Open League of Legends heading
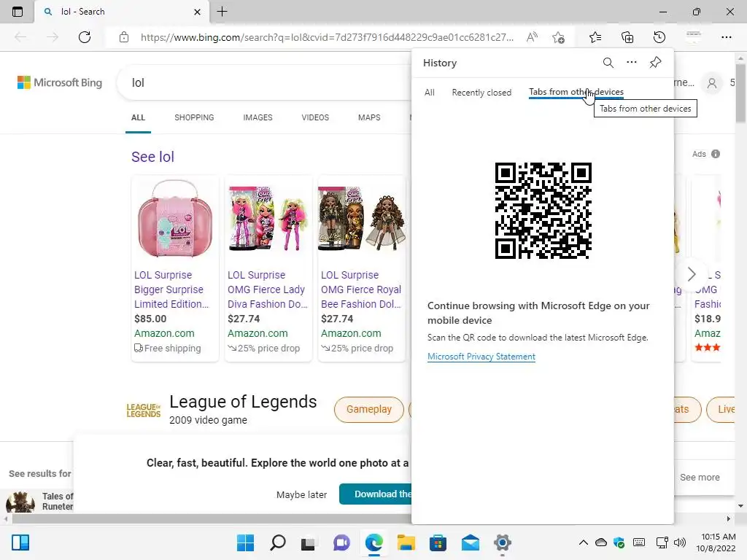This screenshot has height=560, width=747. pos(243,402)
